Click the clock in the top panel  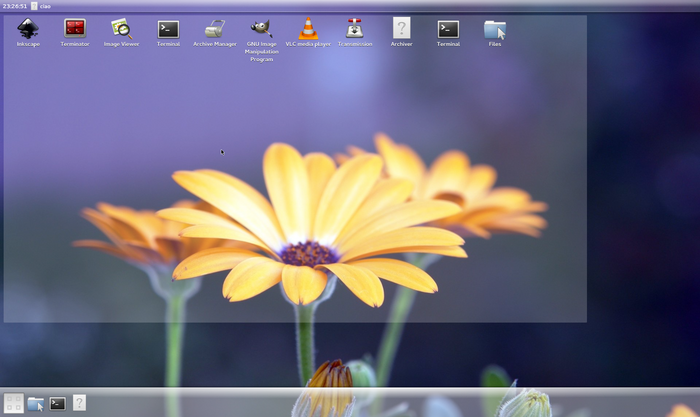14,5
